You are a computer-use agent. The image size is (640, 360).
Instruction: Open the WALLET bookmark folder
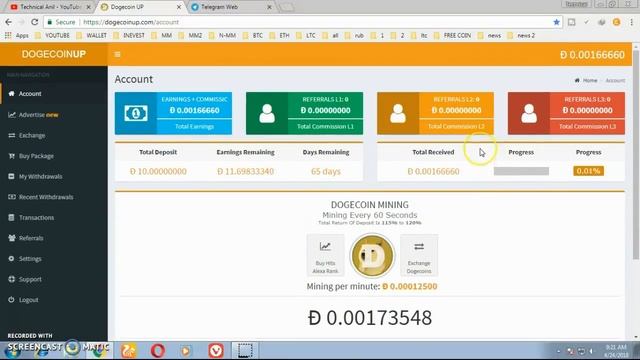pos(92,36)
